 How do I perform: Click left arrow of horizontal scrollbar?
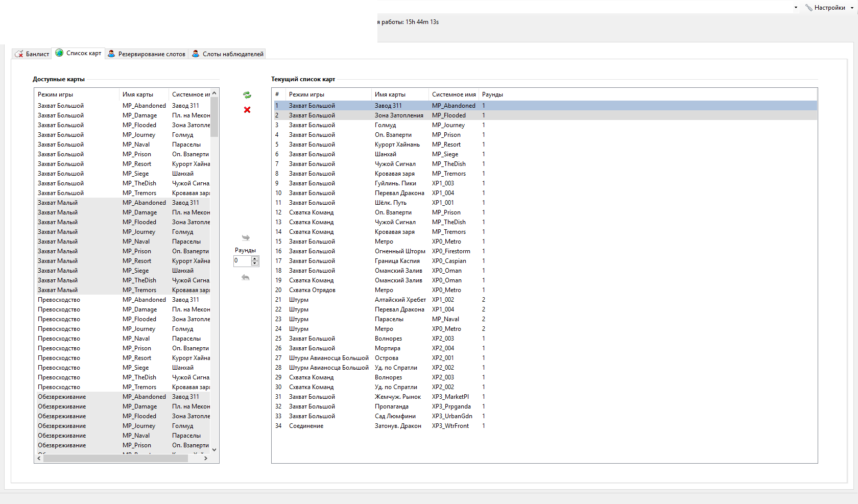39,458
